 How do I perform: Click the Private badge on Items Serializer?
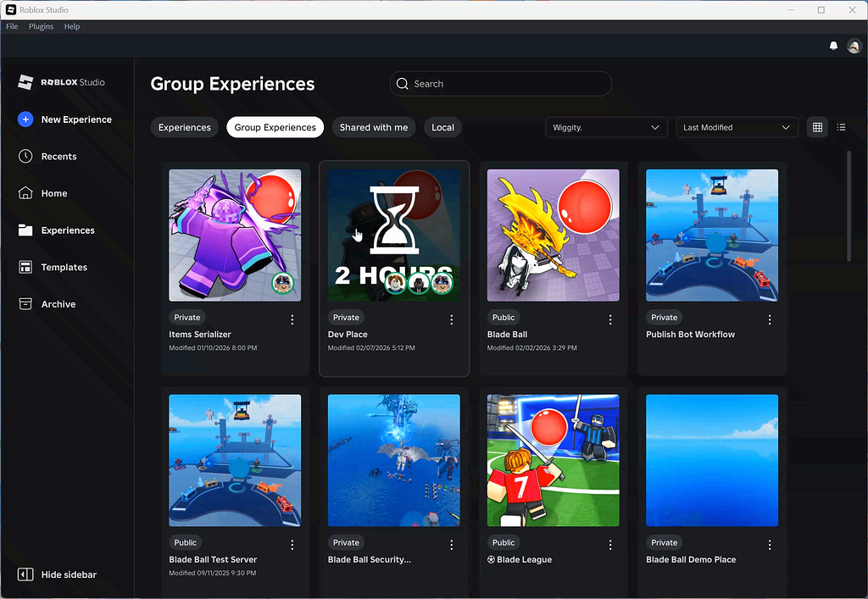(x=187, y=318)
